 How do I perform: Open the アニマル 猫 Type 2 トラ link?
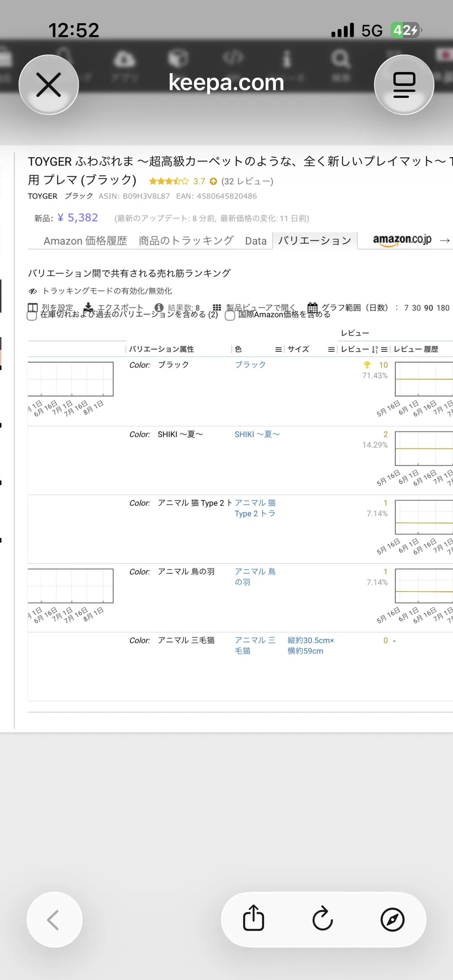(x=255, y=508)
